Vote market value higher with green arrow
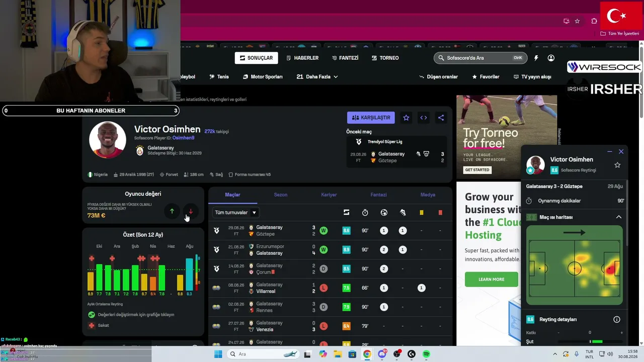Screen dimensions: 644x362 tap(172, 211)
